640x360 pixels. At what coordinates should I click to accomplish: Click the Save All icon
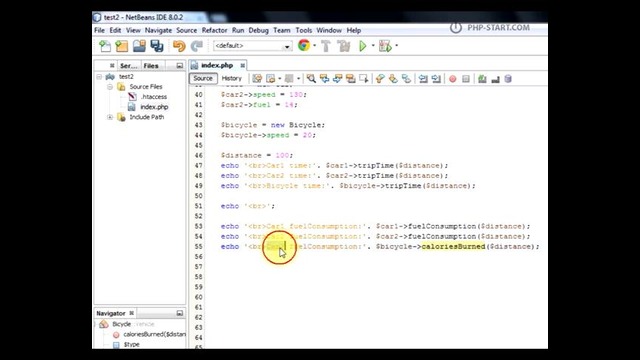pos(157,46)
